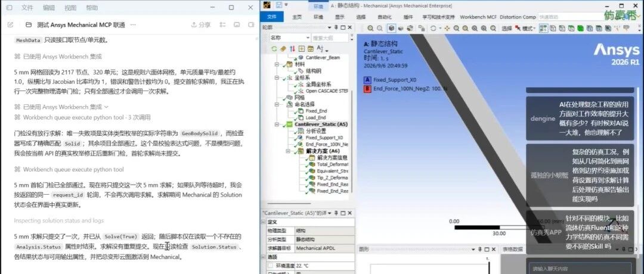Open 编辑 menu in chat app
This screenshot has height=274, width=644.
coord(49,8)
